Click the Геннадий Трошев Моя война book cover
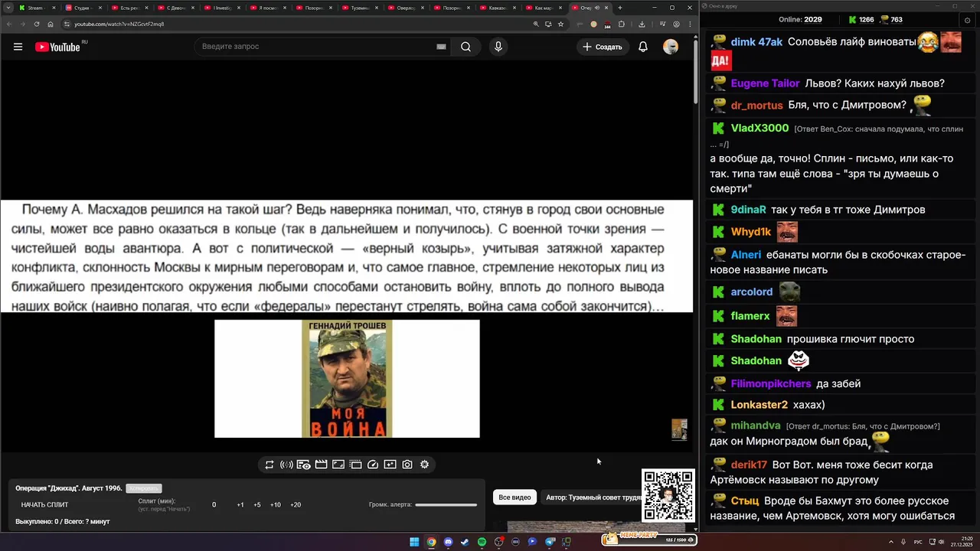Screen dimensions: 980x551 [x=347, y=379]
